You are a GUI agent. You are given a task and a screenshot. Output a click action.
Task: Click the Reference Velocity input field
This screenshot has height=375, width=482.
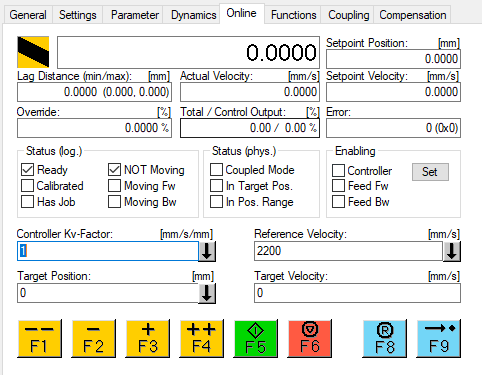coord(348,251)
